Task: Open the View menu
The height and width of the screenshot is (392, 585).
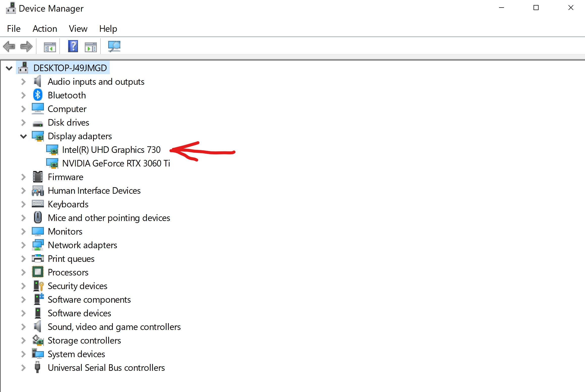Action: point(78,29)
